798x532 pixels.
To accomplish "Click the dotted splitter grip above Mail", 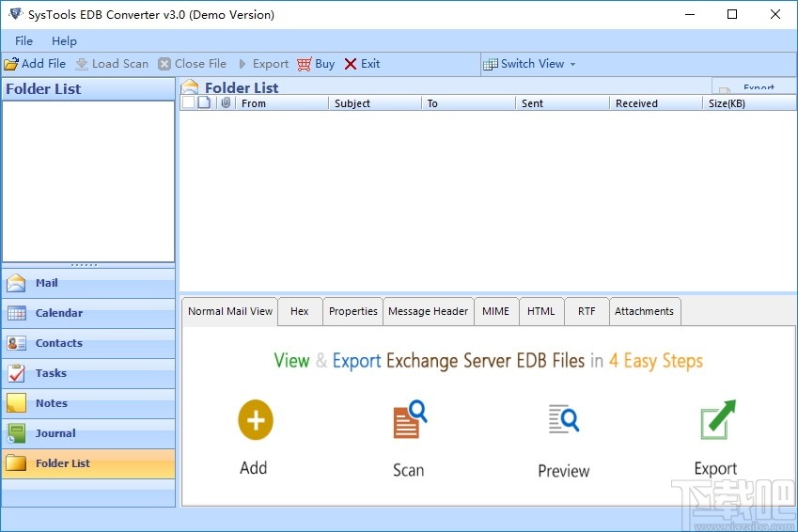I will 85,265.
